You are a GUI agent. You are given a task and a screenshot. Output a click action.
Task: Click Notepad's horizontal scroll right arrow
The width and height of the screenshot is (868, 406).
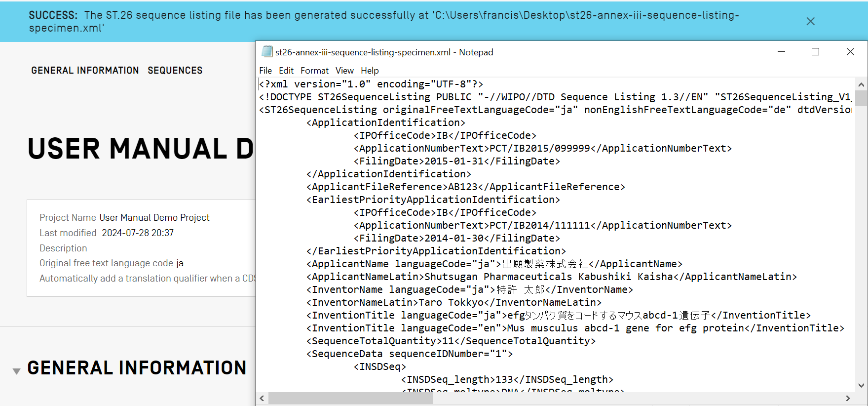[848, 398]
